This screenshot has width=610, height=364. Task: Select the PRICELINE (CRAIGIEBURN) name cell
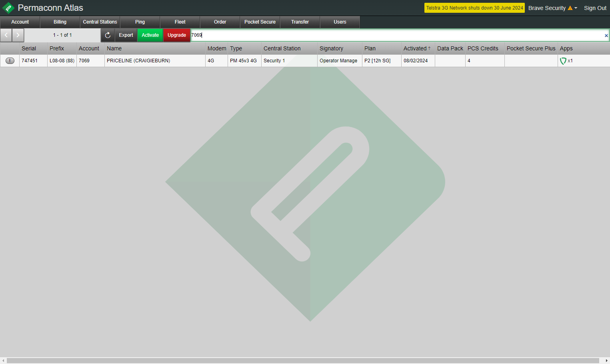click(155, 61)
